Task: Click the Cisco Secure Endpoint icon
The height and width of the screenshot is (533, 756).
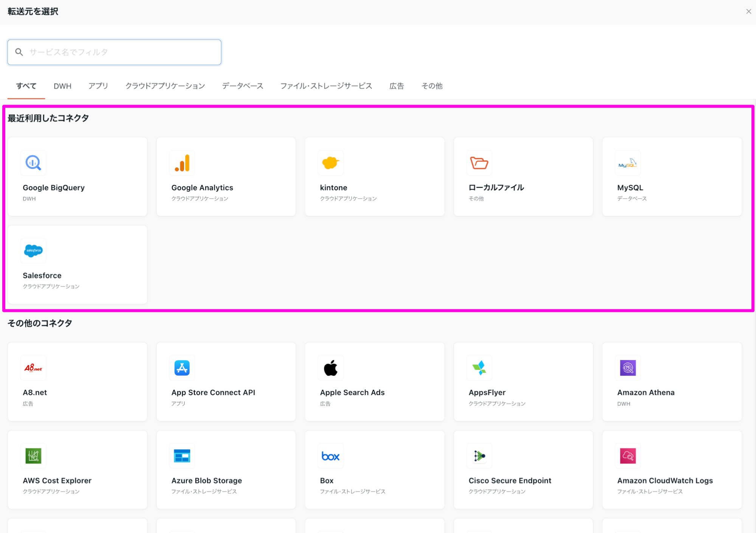Action: click(479, 456)
